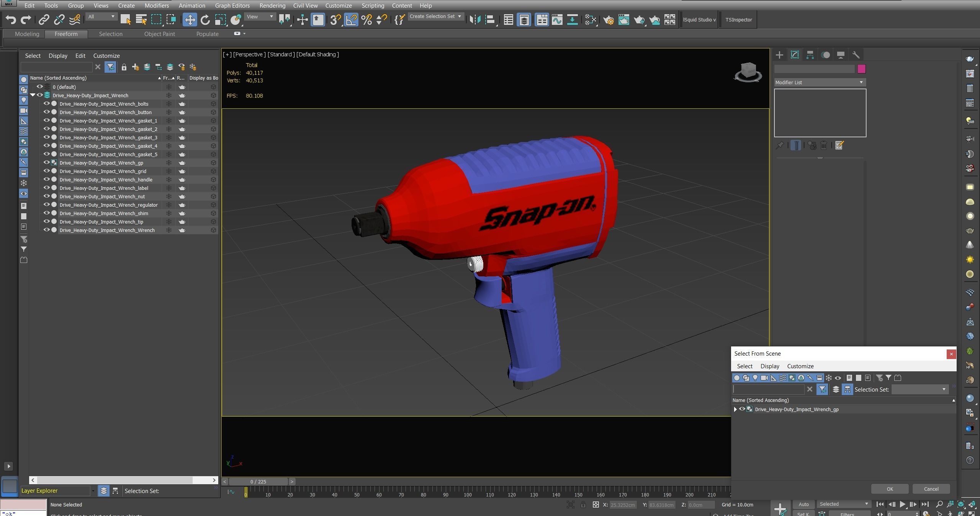Toggle eye icon in Select From Scene row
This screenshot has height=516, width=980.
pos(742,409)
